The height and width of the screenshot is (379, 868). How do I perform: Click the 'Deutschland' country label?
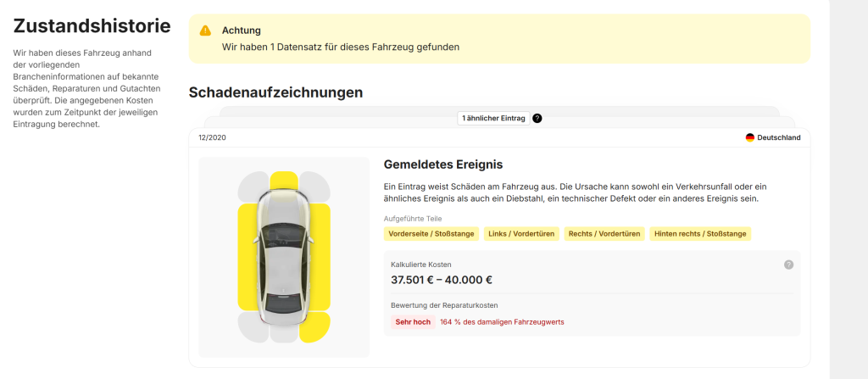(x=779, y=137)
